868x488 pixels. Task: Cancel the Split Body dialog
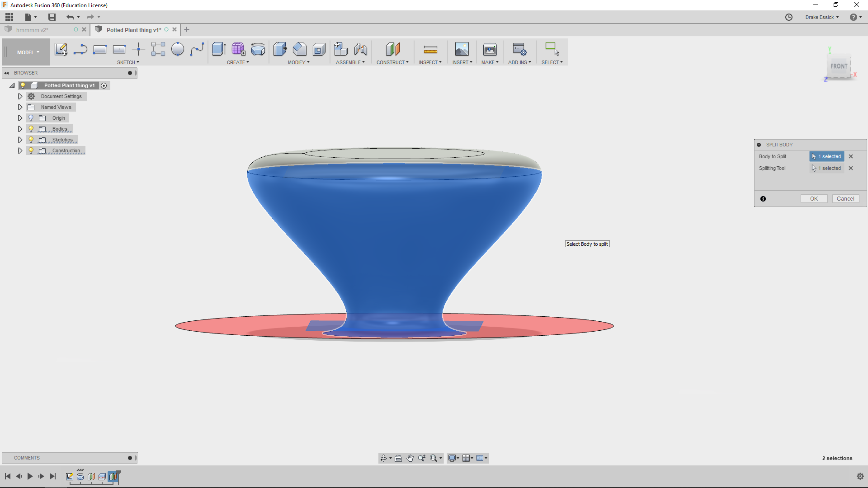pos(845,199)
